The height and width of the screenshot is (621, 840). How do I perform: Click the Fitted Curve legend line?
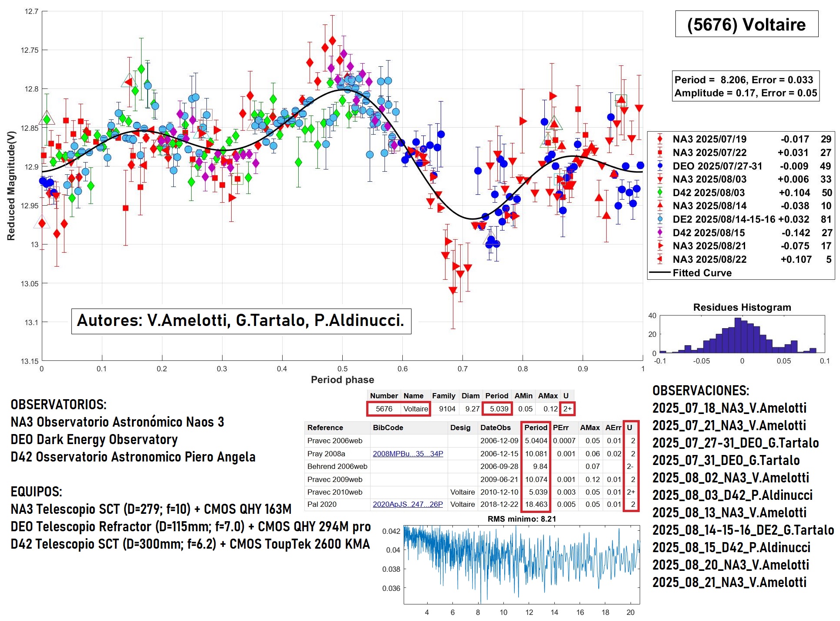tap(660, 273)
